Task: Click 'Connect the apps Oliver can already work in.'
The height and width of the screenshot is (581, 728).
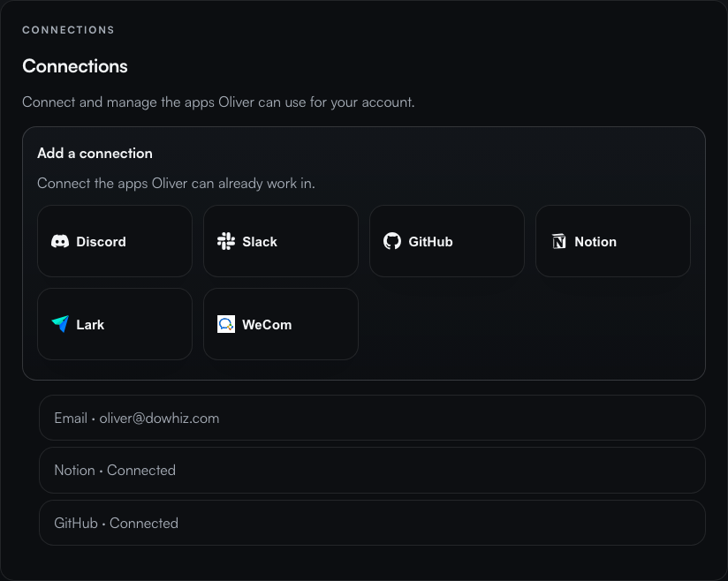Action: click(x=176, y=184)
